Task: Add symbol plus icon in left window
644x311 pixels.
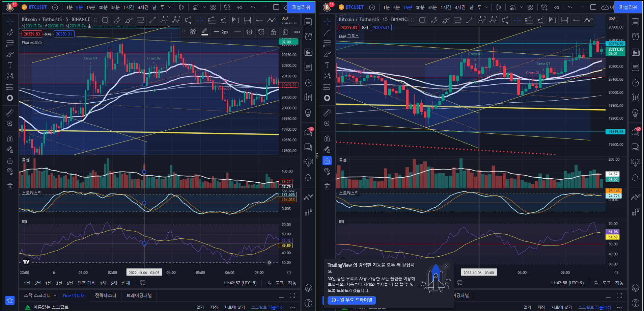Action: pyautogui.click(x=55, y=7)
